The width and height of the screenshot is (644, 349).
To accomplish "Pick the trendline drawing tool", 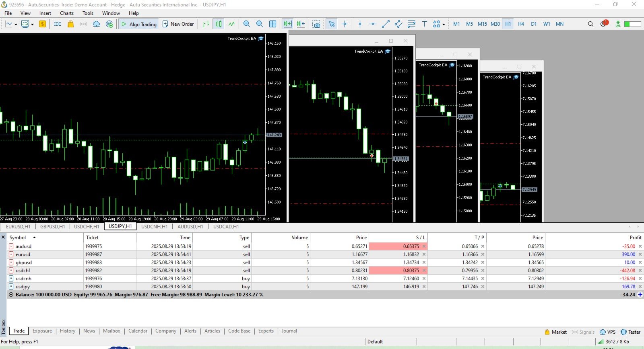I will 386,24.
